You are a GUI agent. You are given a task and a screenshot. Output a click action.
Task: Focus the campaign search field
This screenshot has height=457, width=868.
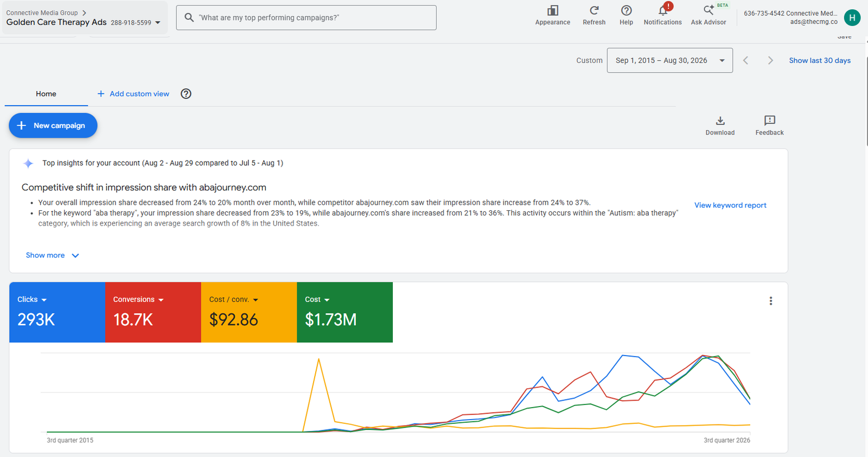click(x=306, y=17)
